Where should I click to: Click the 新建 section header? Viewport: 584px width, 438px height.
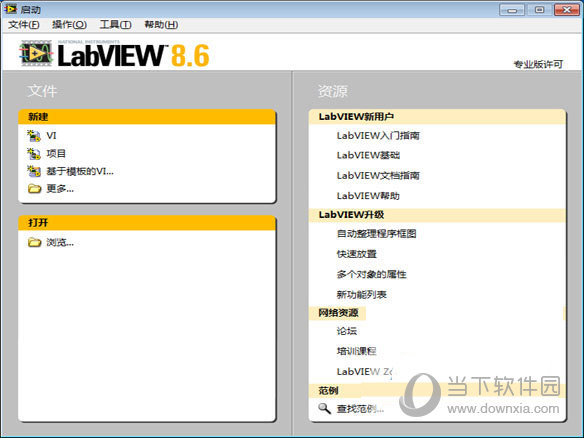[x=147, y=117]
